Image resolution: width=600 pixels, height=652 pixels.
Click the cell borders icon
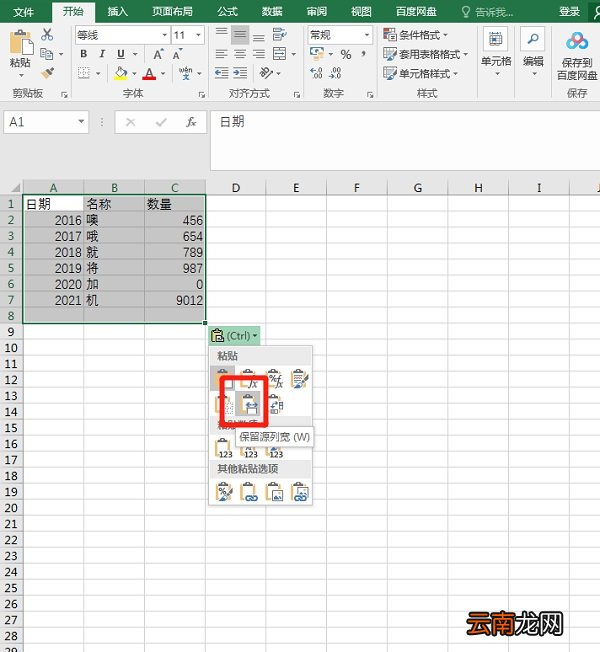[84, 73]
